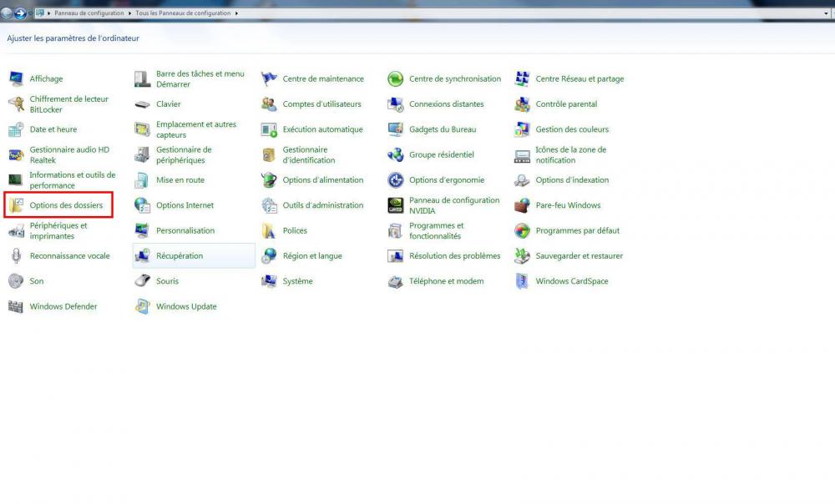Click the Périphériques et imprimantes icon

coord(16,230)
